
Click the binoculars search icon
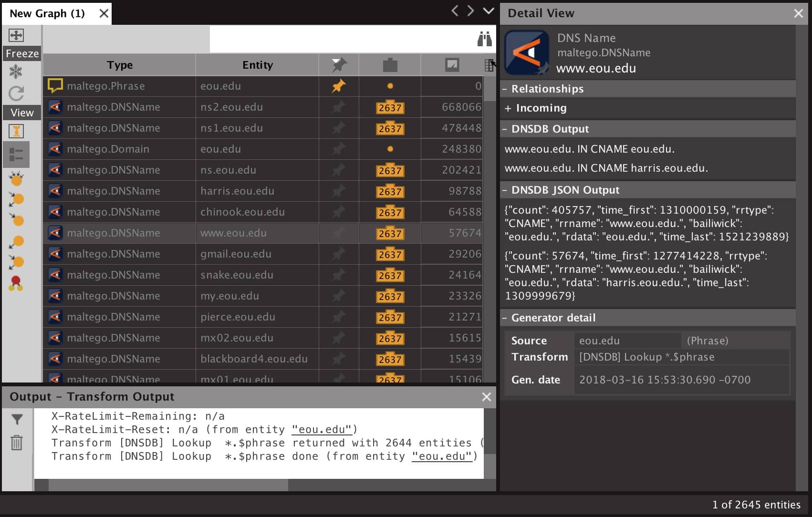(x=484, y=39)
